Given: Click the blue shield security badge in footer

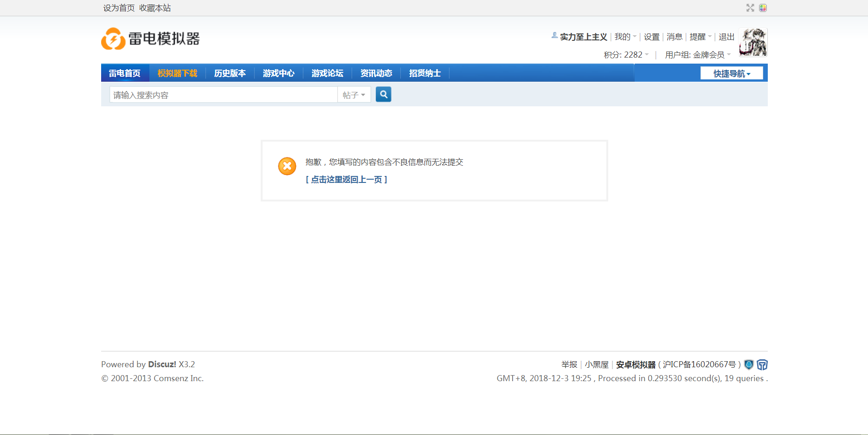Looking at the screenshot, I should click(x=749, y=364).
